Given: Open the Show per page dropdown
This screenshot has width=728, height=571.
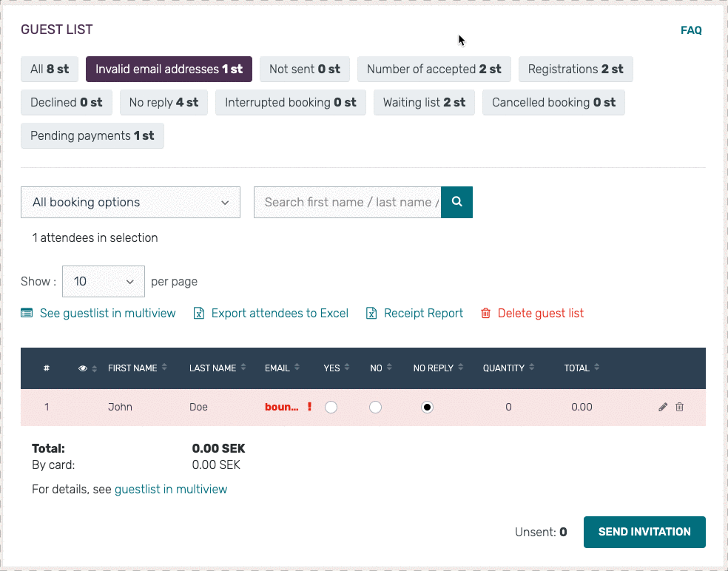Looking at the screenshot, I should (x=104, y=281).
